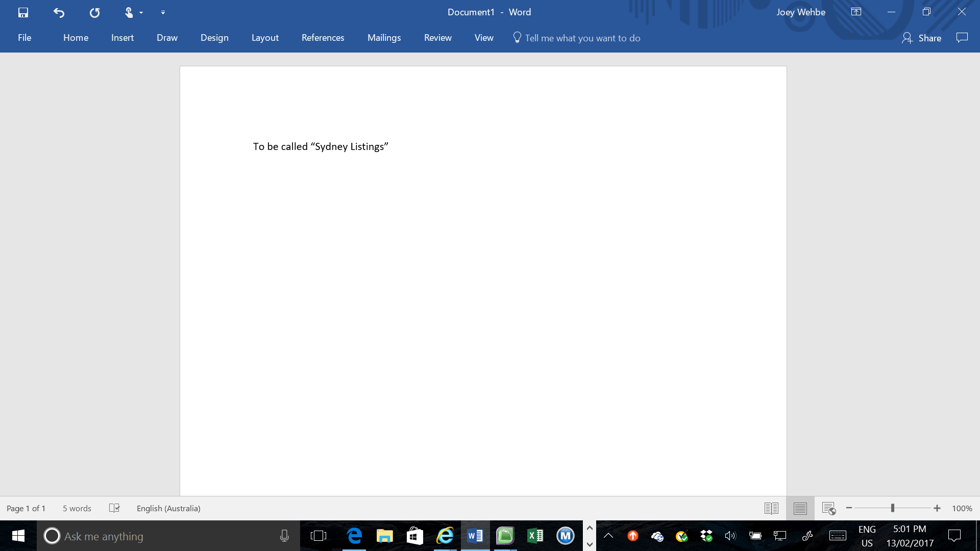Click the Undo arrow icon
Image resolution: width=980 pixels, height=551 pixels.
(x=59, y=12)
